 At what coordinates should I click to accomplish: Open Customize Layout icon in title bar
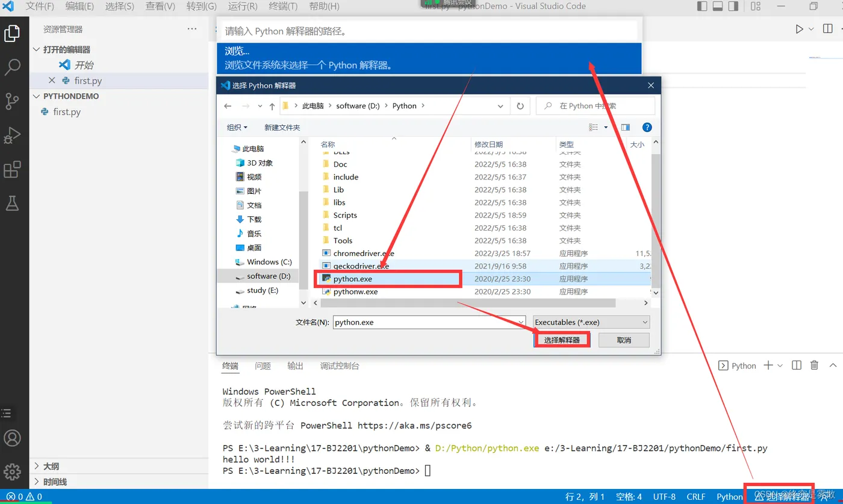(x=757, y=7)
